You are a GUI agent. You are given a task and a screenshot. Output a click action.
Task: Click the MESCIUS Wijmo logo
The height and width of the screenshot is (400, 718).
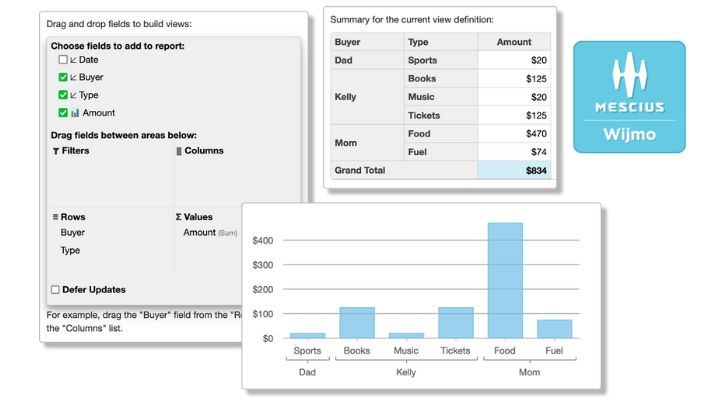point(629,97)
